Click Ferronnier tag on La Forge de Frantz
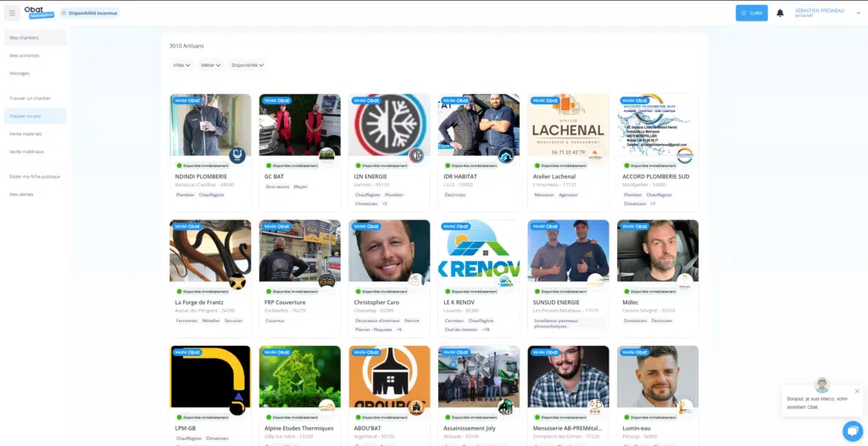Image resolution: width=868 pixels, height=446 pixels. tap(186, 321)
